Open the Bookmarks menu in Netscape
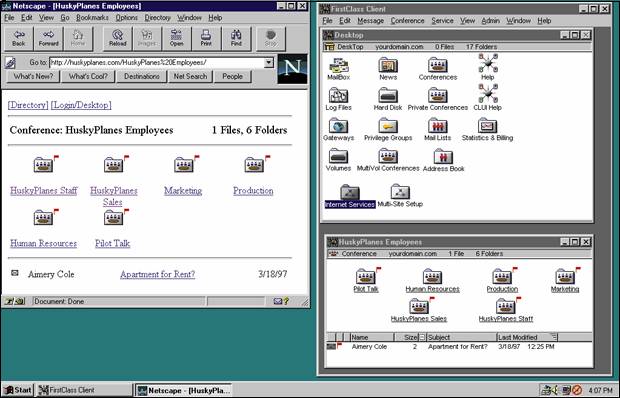This screenshot has width=620, height=398. click(x=92, y=17)
